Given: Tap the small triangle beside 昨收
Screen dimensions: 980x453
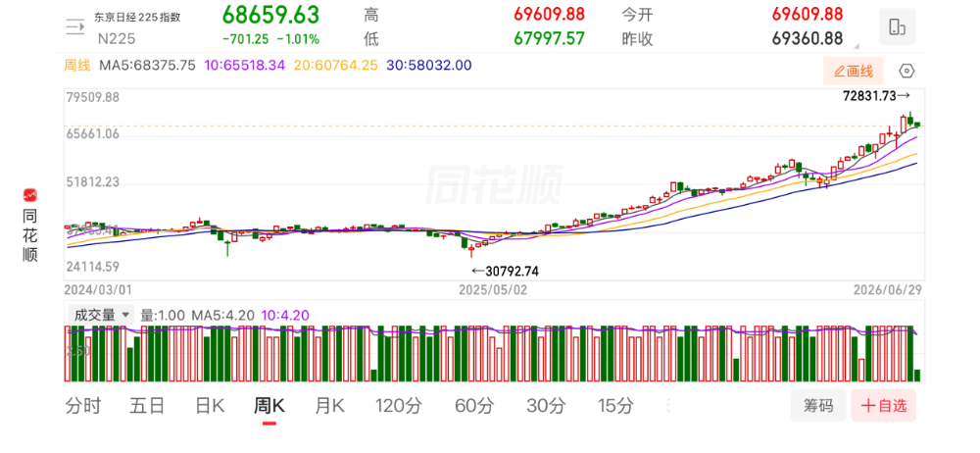Looking at the screenshot, I should pyautogui.click(x=857, y=46).
